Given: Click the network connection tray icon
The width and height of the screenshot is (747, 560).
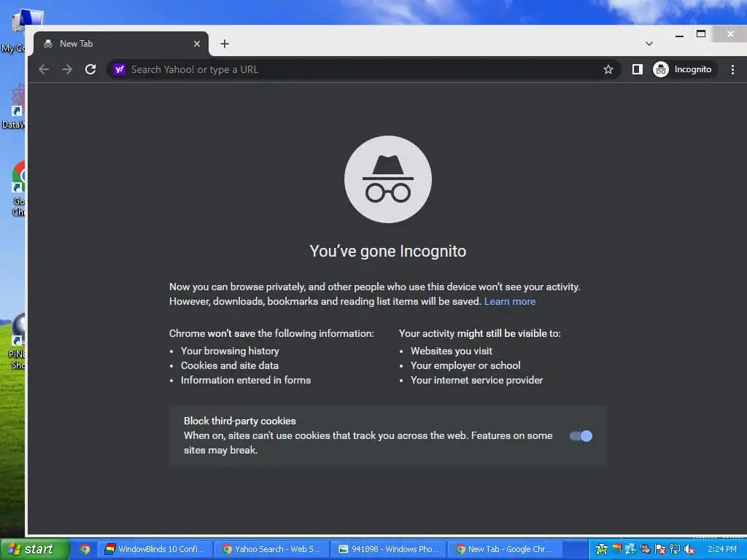Looking at the screenshot, I should 675,550.
